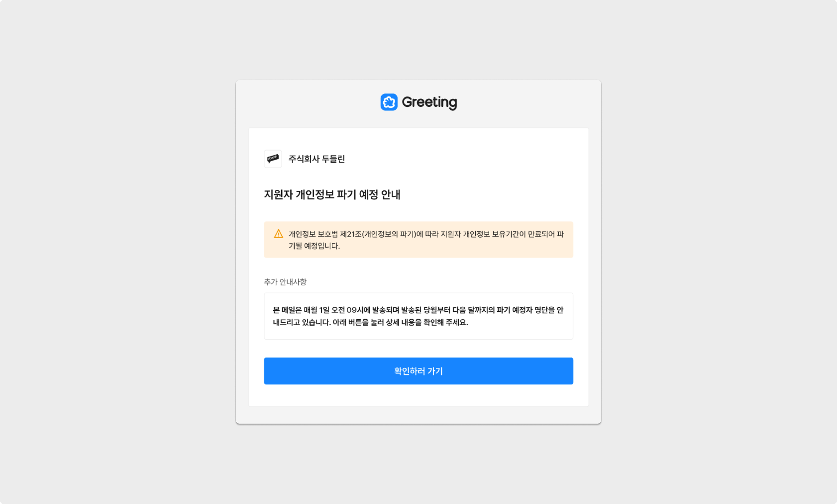Screen dimensions: 837x504
Task: Select the 추가 안내사항 label
Action: pyautogui.click(x=285, y=282)
